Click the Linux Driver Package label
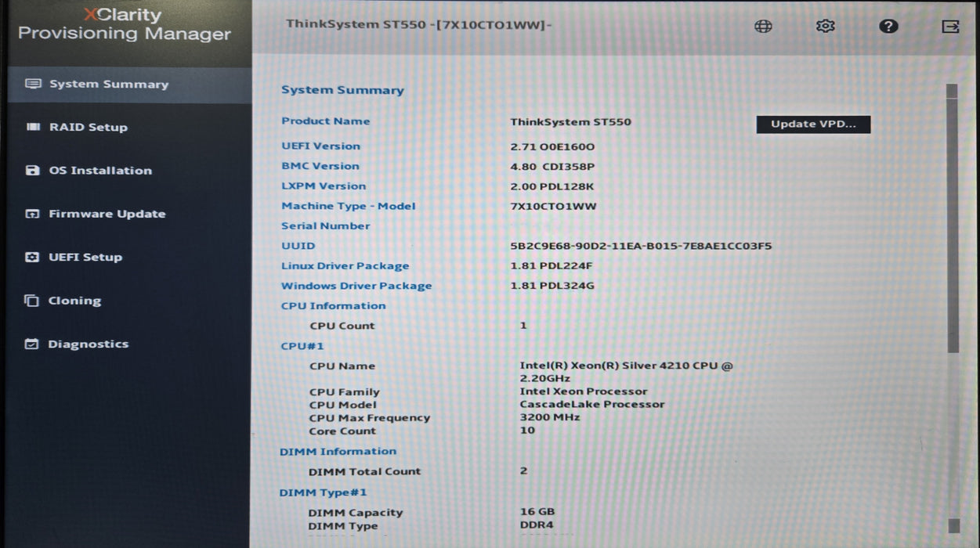Viewport: 980px width, 548px height. point(345,266)
